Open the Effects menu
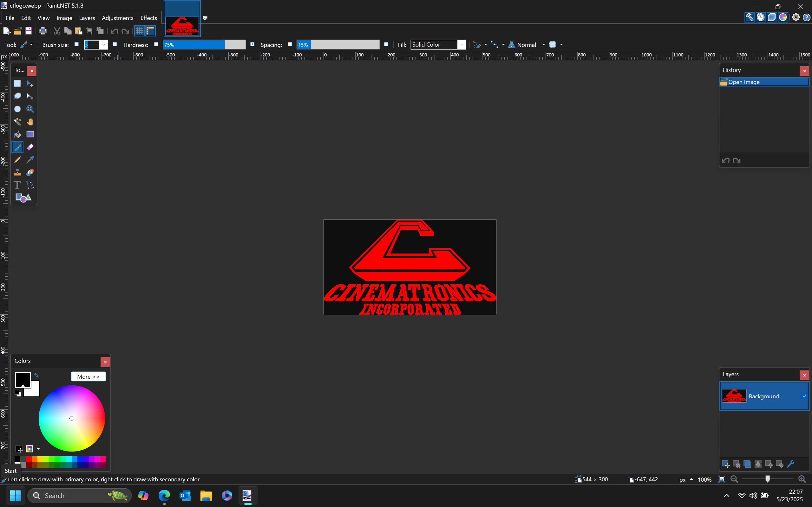The image size is (812, 507). (x=148, y=18)
